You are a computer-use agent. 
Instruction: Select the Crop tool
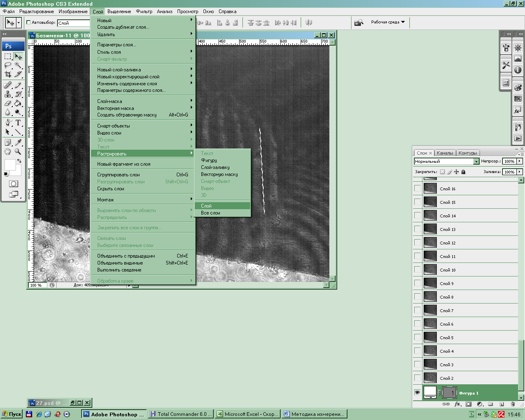point(8,74)
